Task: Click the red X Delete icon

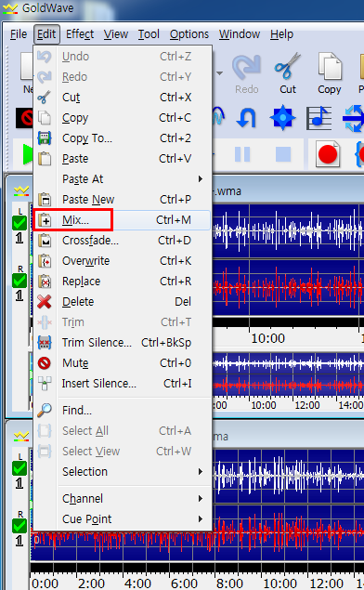Action: [x=45, y=302]
